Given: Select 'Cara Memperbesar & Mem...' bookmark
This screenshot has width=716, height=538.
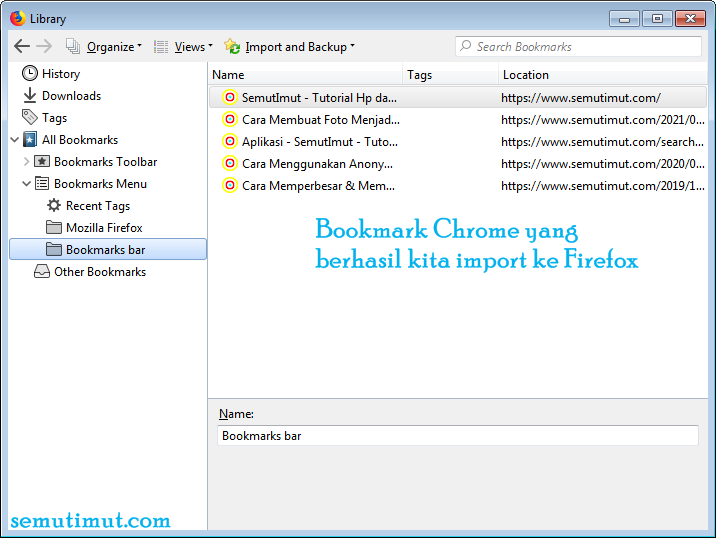Looking at the screenshot, I should [x=318, y=186].
